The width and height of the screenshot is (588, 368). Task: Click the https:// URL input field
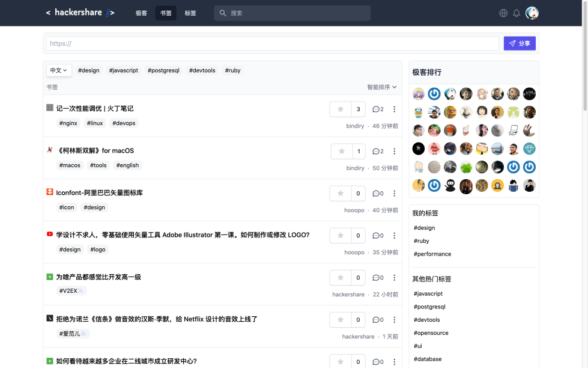click(273, 43)
